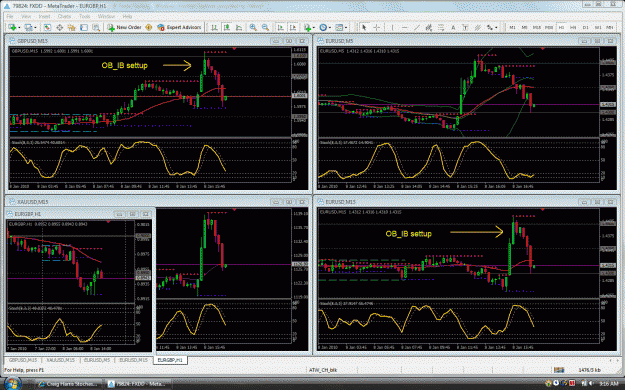625x390 pixels.
Task: Toggle chart Auto Scroll
Action: pyautogui.click(x=281, y=28)
